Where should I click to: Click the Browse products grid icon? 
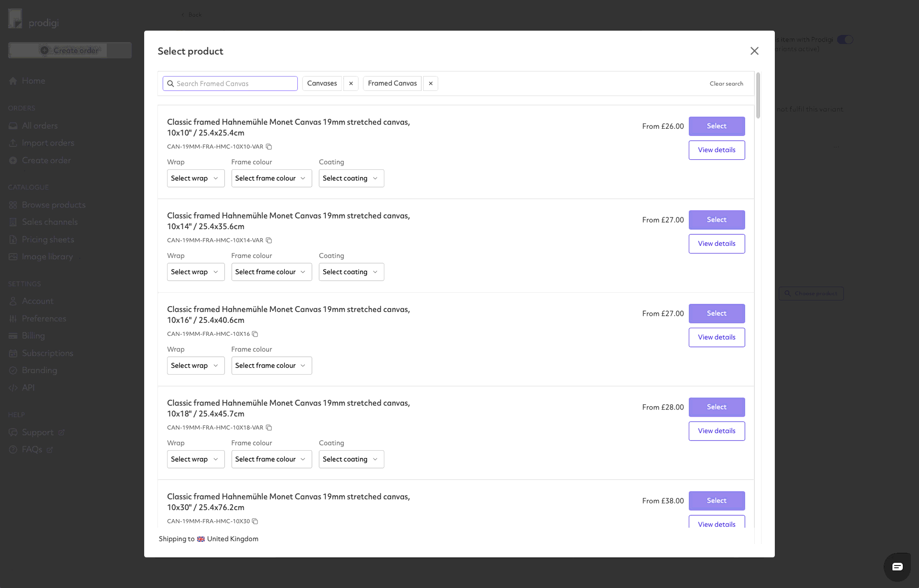[x=13, y=204]
